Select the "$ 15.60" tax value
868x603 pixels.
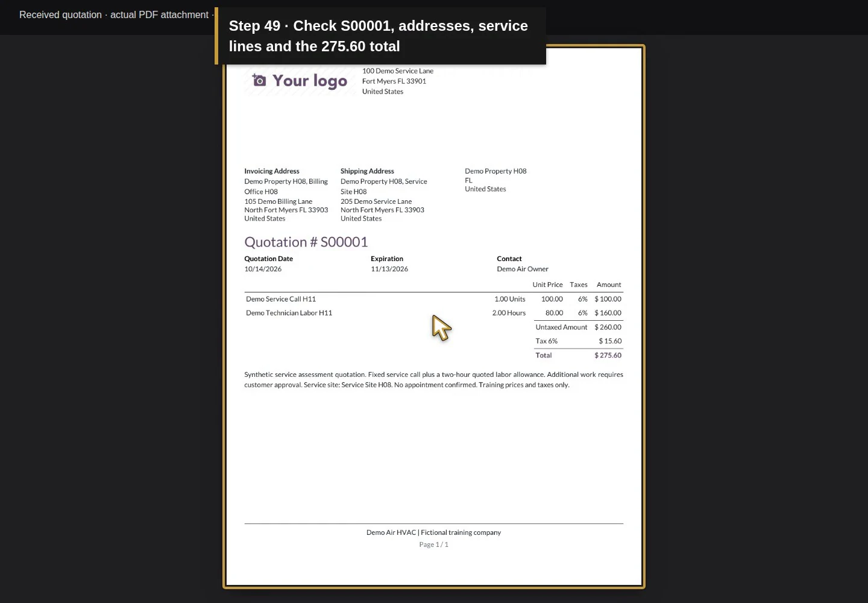(x=610, y=341)
